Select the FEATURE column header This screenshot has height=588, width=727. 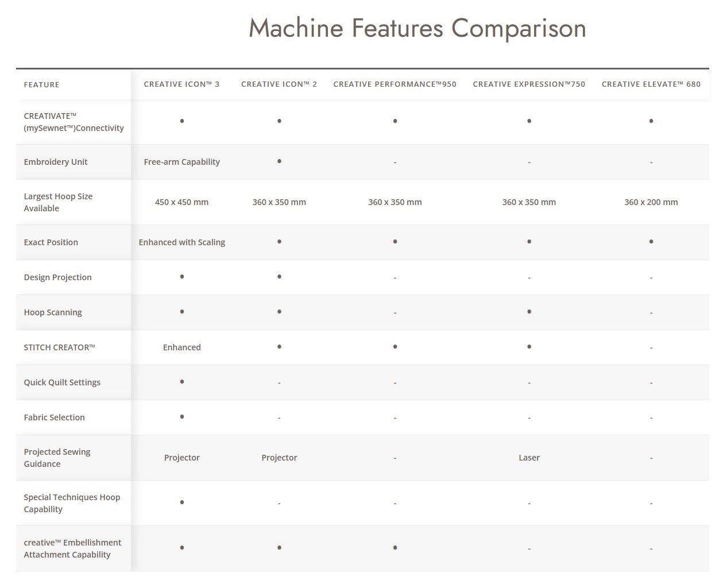(x=41, y=84)
